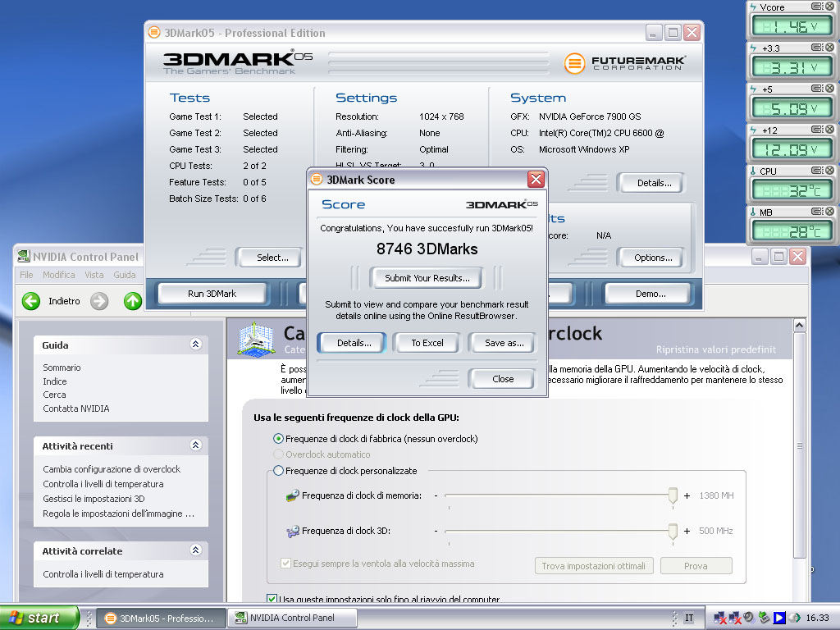Select Frequenze di clock personalizzate radio
Screen dimensions: 840x630
pyautogui.click(x=278, y=471)
